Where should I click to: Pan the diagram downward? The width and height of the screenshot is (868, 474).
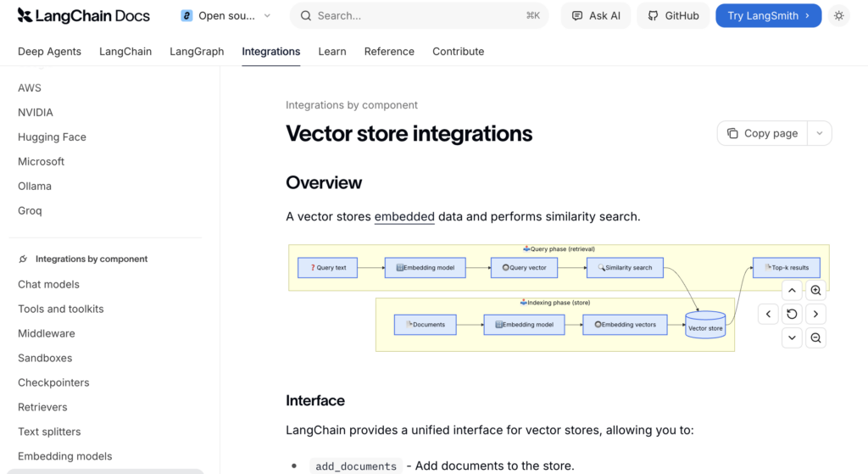click(x=792, y=337)
